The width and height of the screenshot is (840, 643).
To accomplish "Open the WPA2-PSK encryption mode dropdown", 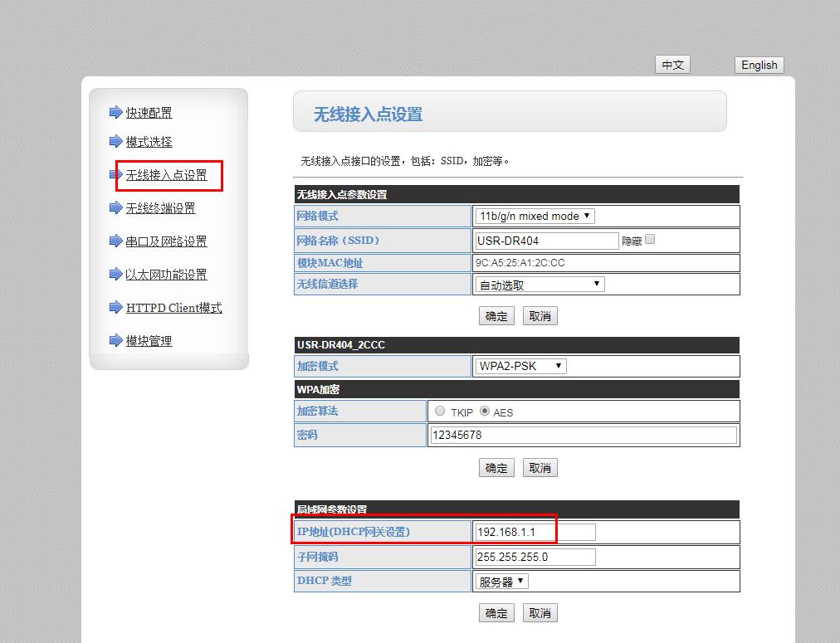I will 520,366.
